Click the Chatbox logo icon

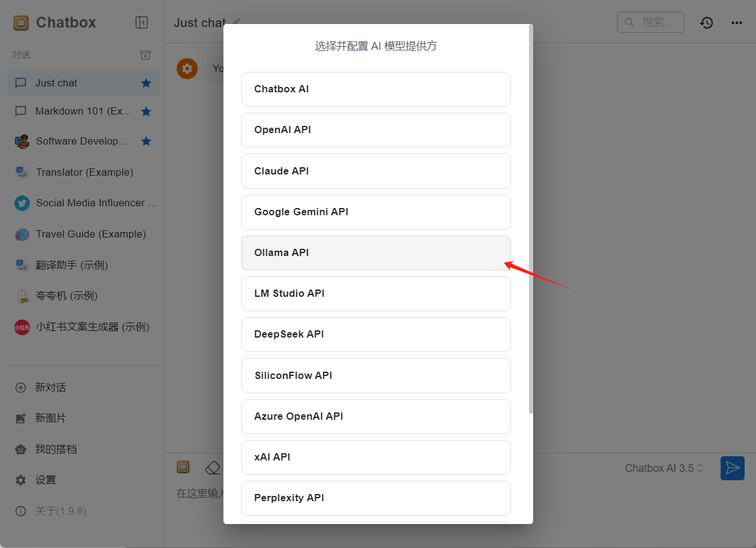[21, 23]
